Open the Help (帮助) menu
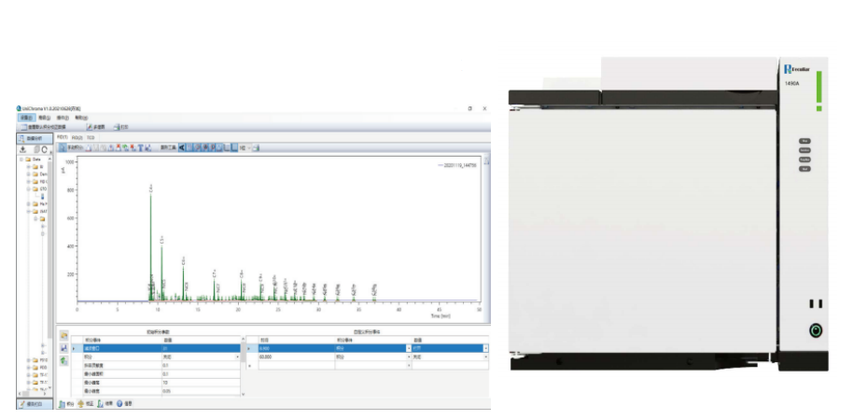 82,118
